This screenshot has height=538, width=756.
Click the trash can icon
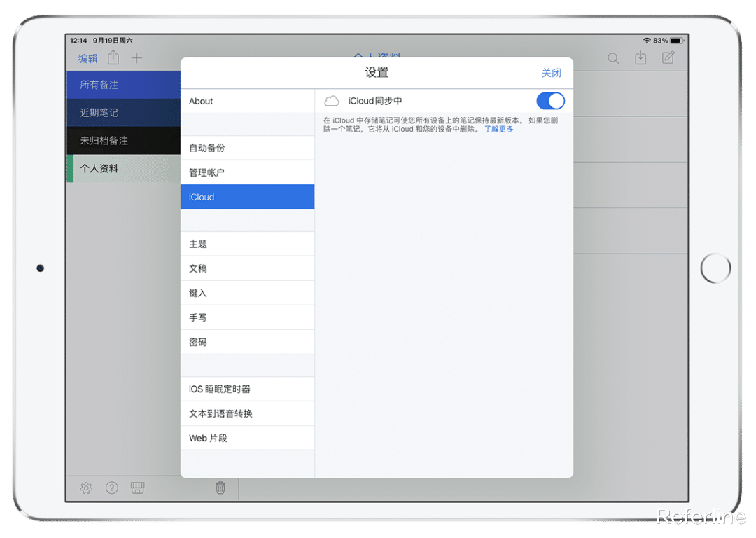coord(220,488)
